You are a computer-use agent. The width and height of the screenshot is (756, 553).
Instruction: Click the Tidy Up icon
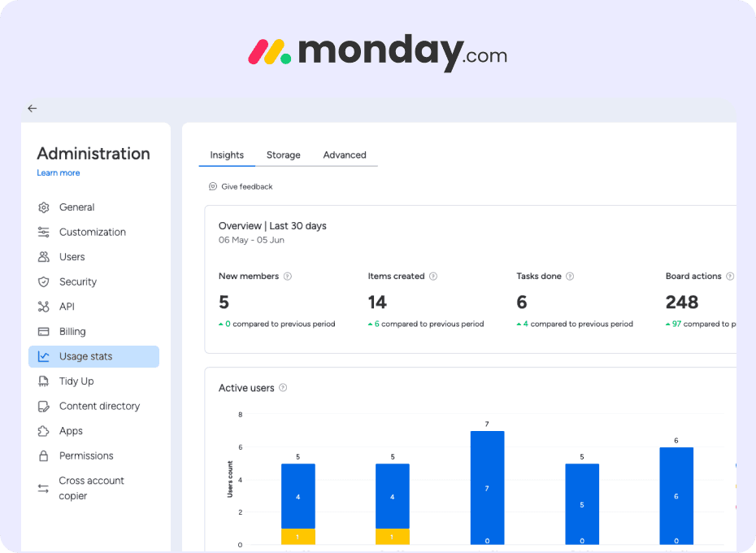click(x=43, y=381)
